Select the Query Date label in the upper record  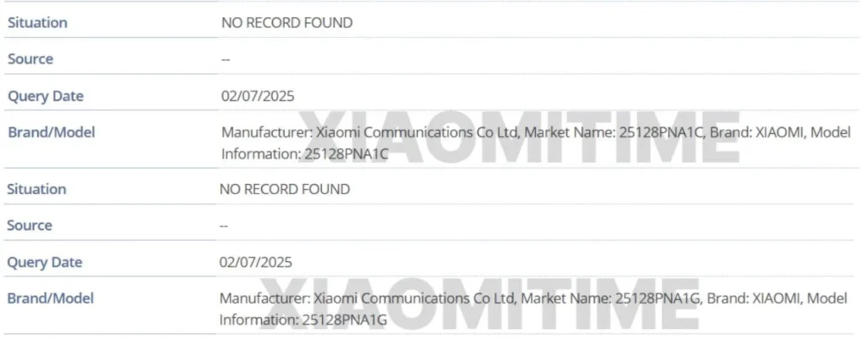click(x=46, y=97)
